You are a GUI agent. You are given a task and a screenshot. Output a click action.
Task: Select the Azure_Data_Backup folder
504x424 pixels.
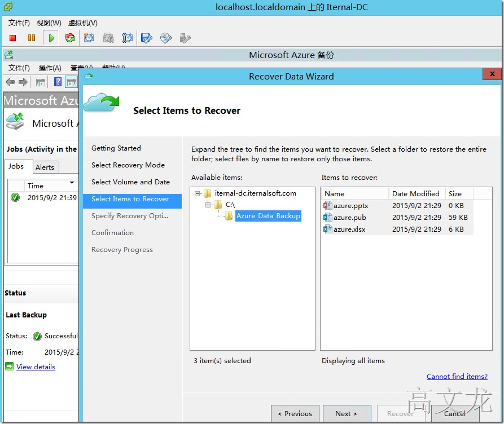point(268,216)
